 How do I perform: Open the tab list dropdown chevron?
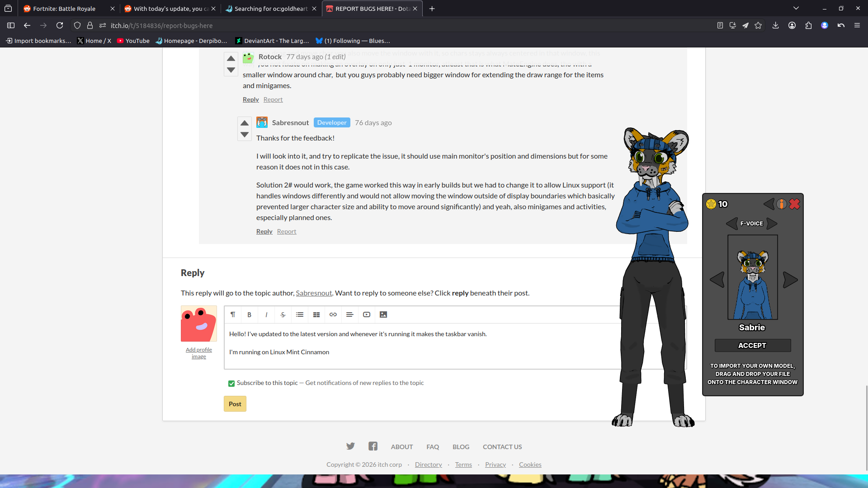coord(796,8)
